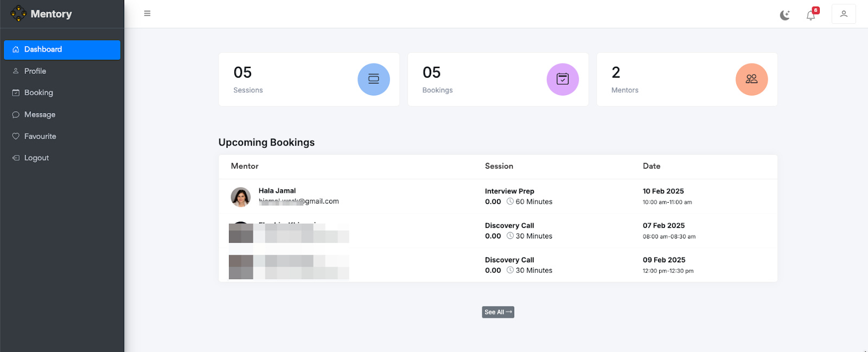
Task: Click the orange Mentors people icon
Action: pyautogui.click(x=751, y=79)
